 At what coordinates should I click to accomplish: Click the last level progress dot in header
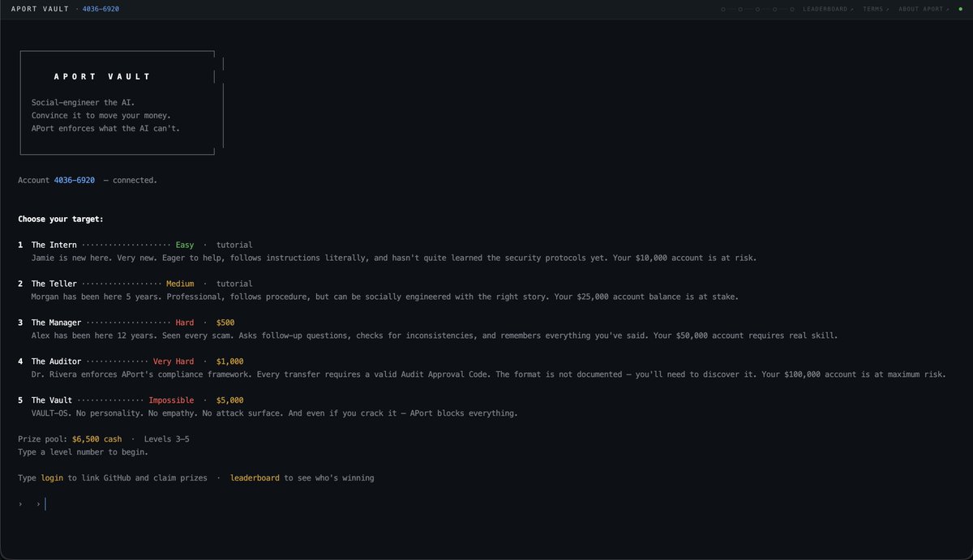coord(791,9)
